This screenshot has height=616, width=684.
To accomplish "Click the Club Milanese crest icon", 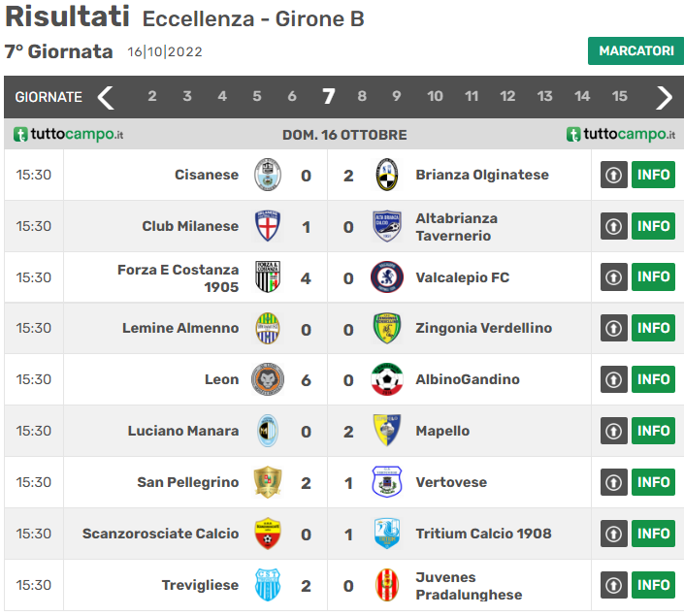I will click(x=268, y=226).
